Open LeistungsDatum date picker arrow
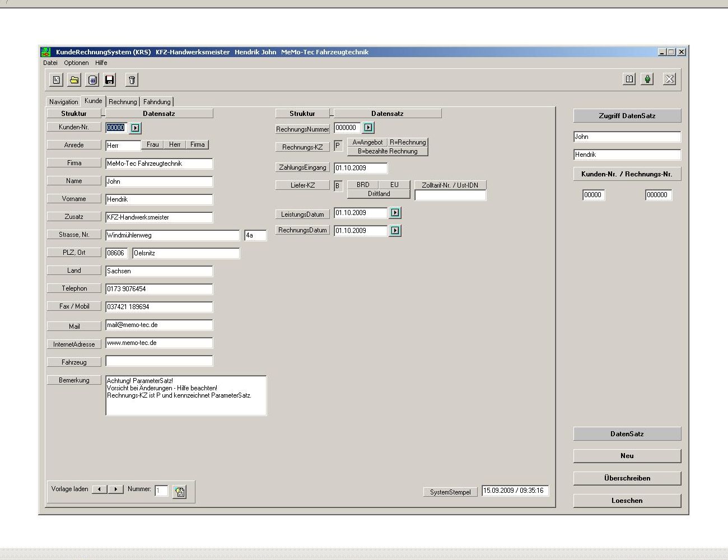Image resolution: width=728 pixels, height=560 pixels. (395, 213)
